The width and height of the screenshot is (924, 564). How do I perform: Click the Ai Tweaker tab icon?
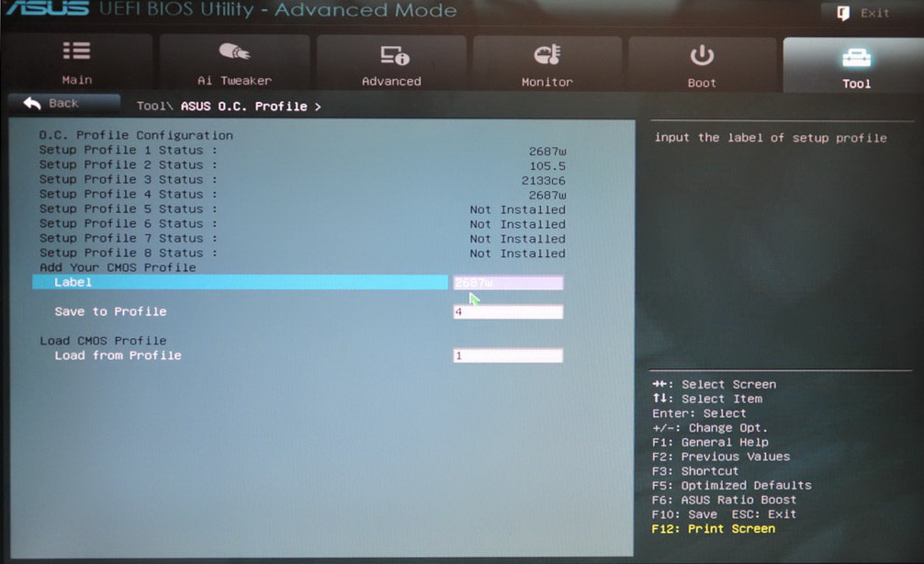tap(234, 51)
